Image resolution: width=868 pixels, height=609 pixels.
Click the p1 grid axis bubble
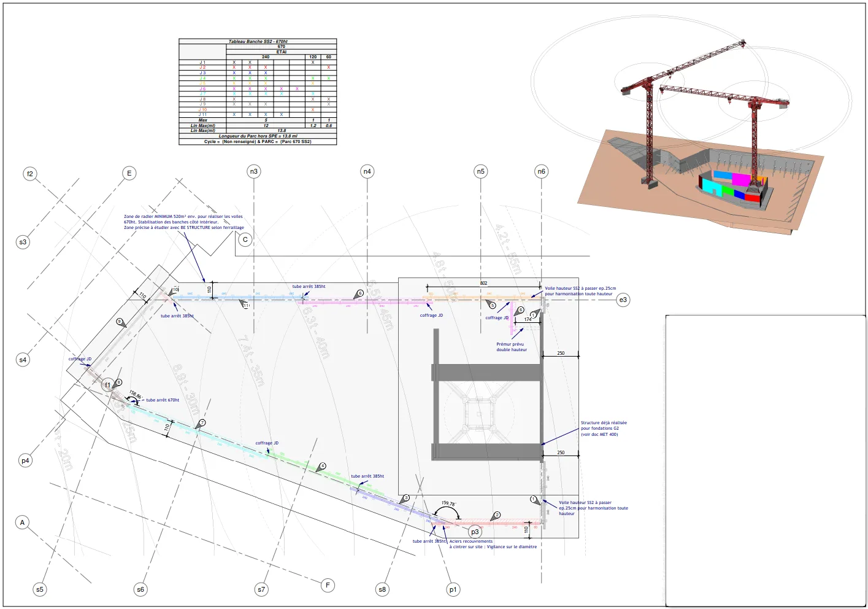pyautogui.click(x=453, y=589)
